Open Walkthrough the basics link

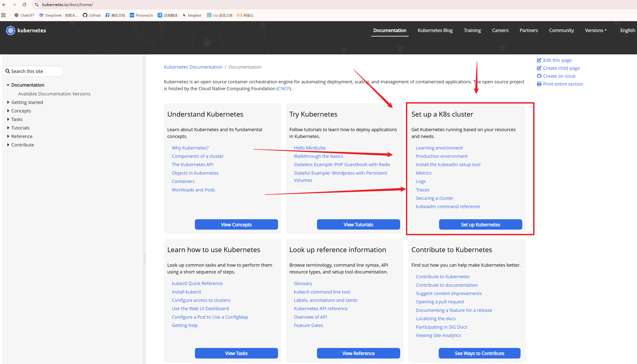coord(318,156)
